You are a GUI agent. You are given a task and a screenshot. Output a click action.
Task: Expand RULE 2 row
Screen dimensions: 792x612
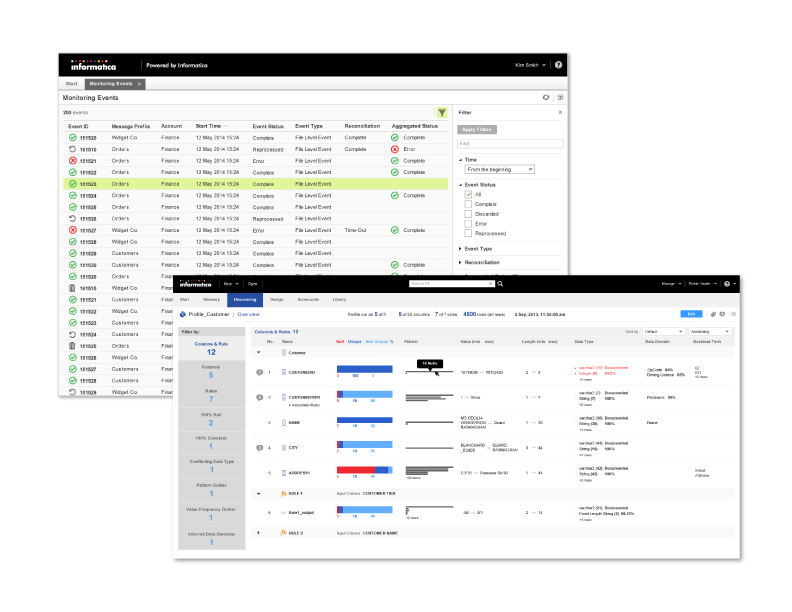pyautogui.click(x=259, y=533)
